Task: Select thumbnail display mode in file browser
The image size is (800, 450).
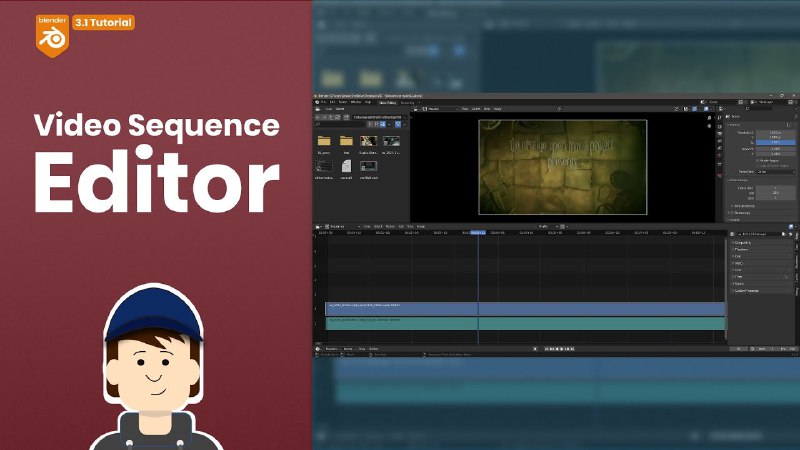Action: click(382, 124)
